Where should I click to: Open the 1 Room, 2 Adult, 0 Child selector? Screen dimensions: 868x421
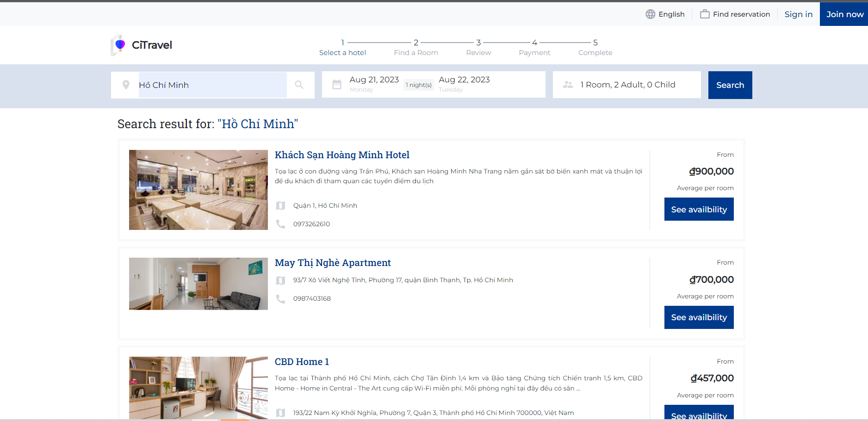[x=627, y=85]
